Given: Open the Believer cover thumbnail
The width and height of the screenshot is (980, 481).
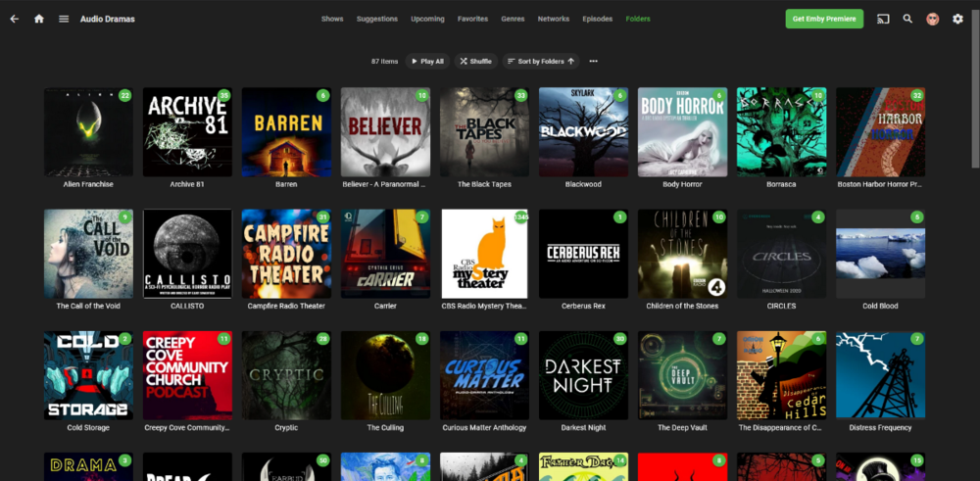Looking at the screenshot, I should tap(385, 132).
